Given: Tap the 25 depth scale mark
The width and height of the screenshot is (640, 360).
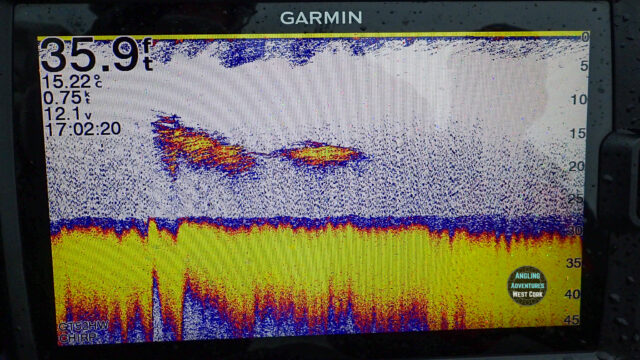Looking at the screenshot, I should coord(575,199).
